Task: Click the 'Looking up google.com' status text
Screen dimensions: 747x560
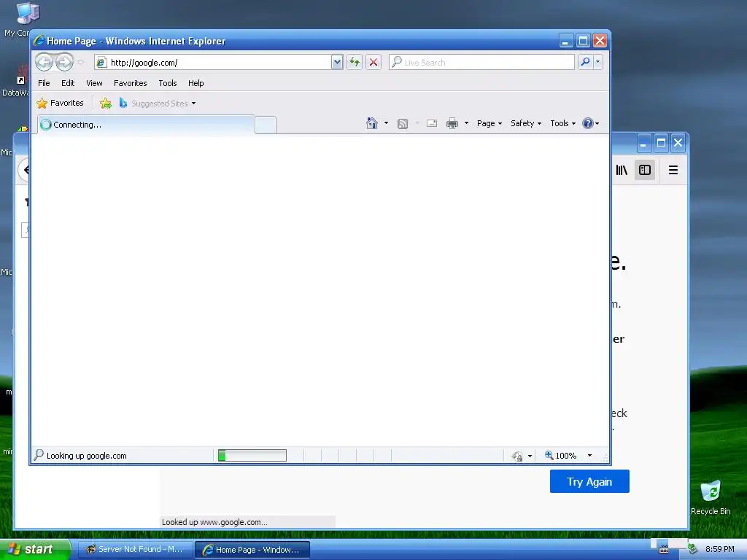Action: 87,456
